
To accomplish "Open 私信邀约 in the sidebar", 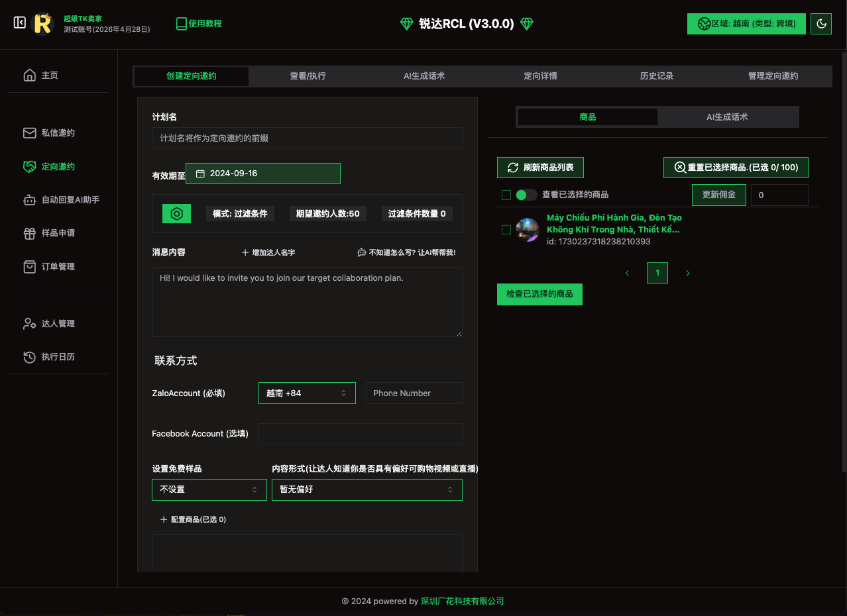I will [58, 133].
